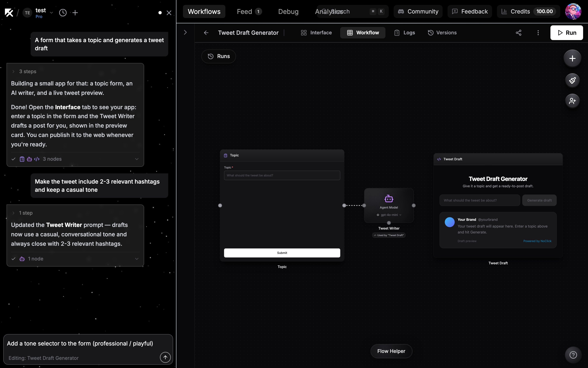Click the Topic node right connector handle
The width and height of the screenshot is (588, 368).
pos(344,205)
